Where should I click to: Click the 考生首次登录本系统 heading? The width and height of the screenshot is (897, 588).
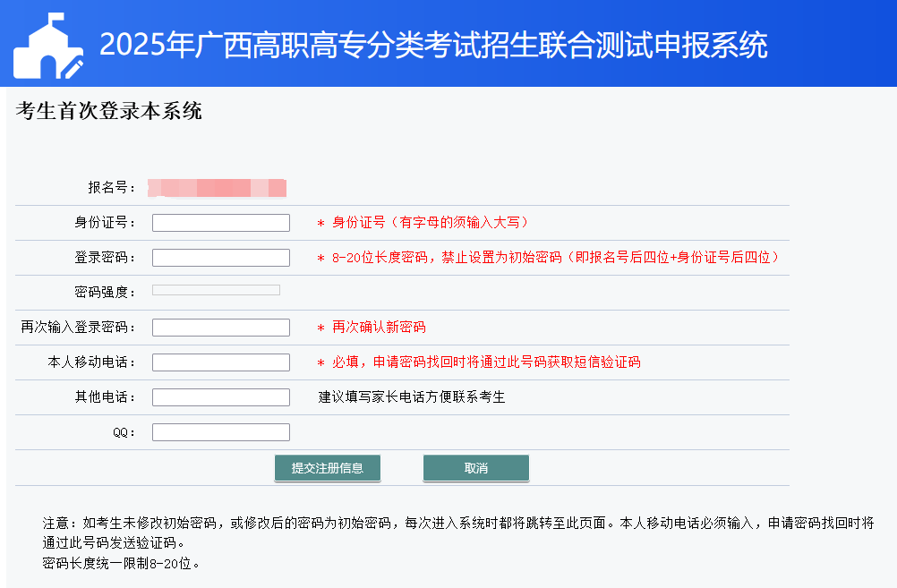click(109, 111)
